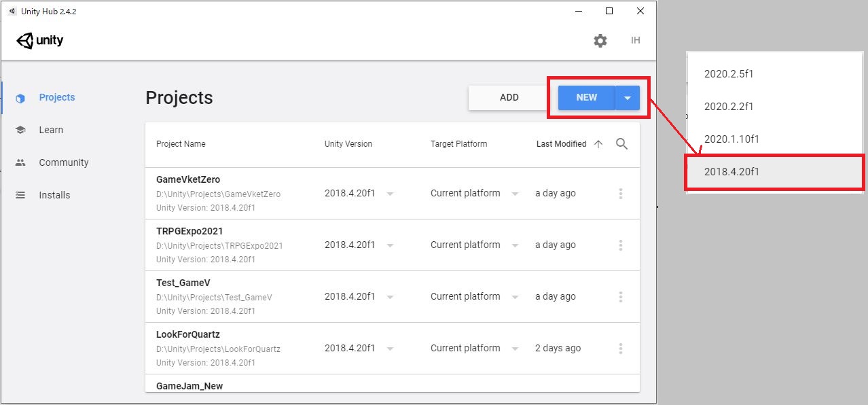Select version 2020.2.2f1 from list
This screenshot has width=868, height=405.
(775, 107)
